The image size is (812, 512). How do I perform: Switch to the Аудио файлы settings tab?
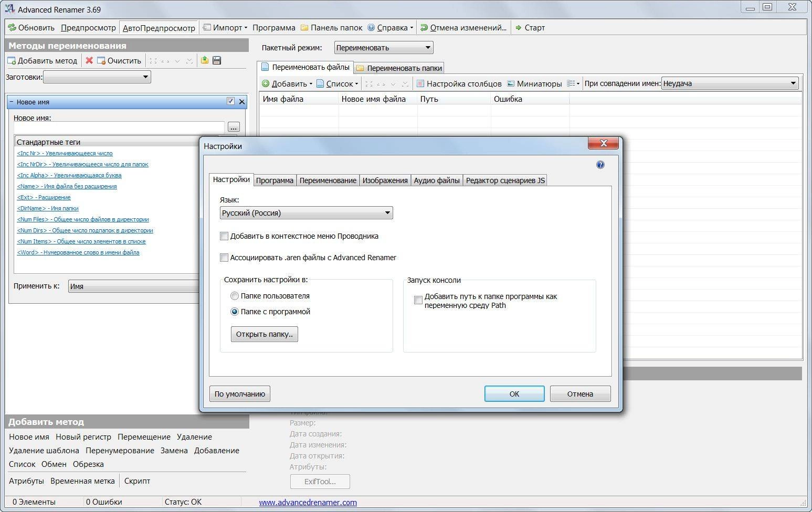click(437, 180)
